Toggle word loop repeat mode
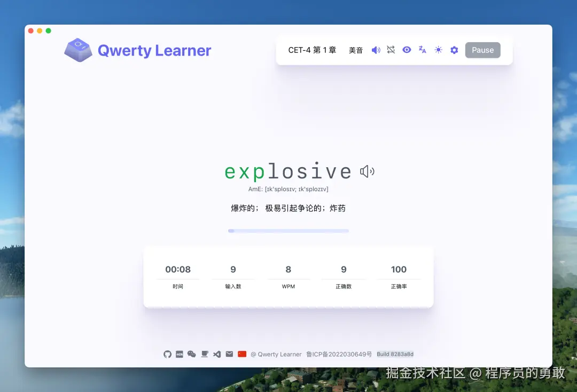 [x=391, y=50]
